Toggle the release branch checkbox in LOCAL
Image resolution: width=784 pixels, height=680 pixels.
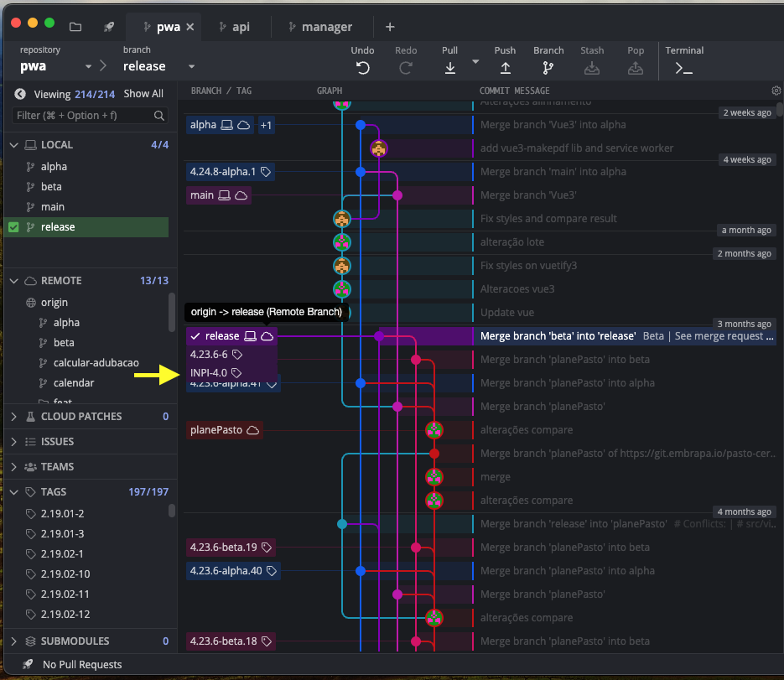[13, 227]
